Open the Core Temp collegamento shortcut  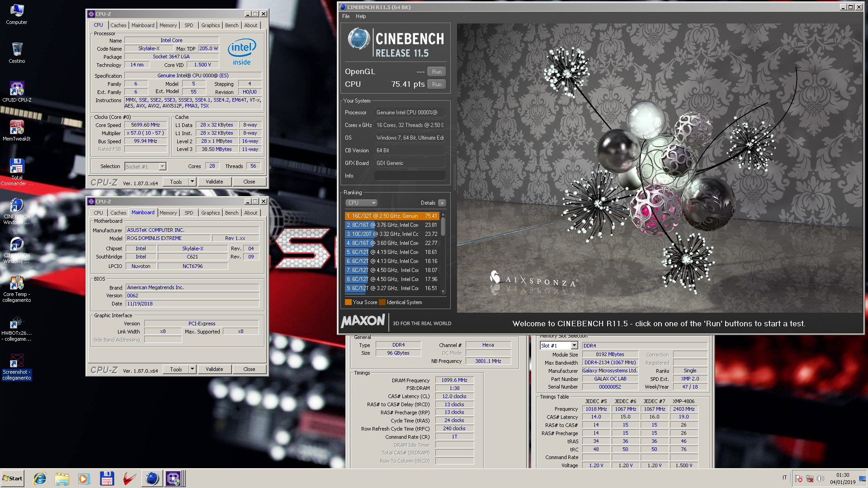(x=17, y=289)
